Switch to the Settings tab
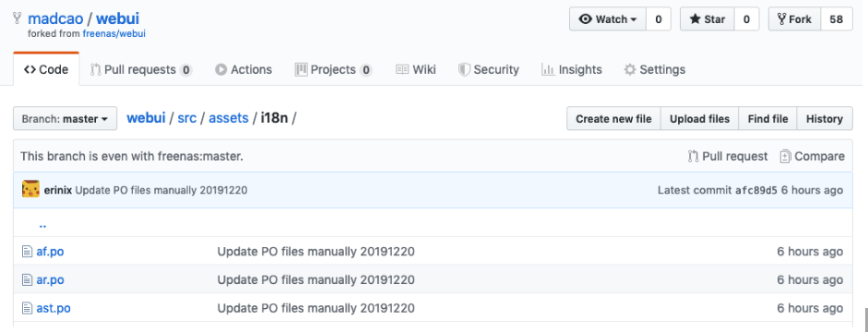868x332 pixels. click(654, 70)
